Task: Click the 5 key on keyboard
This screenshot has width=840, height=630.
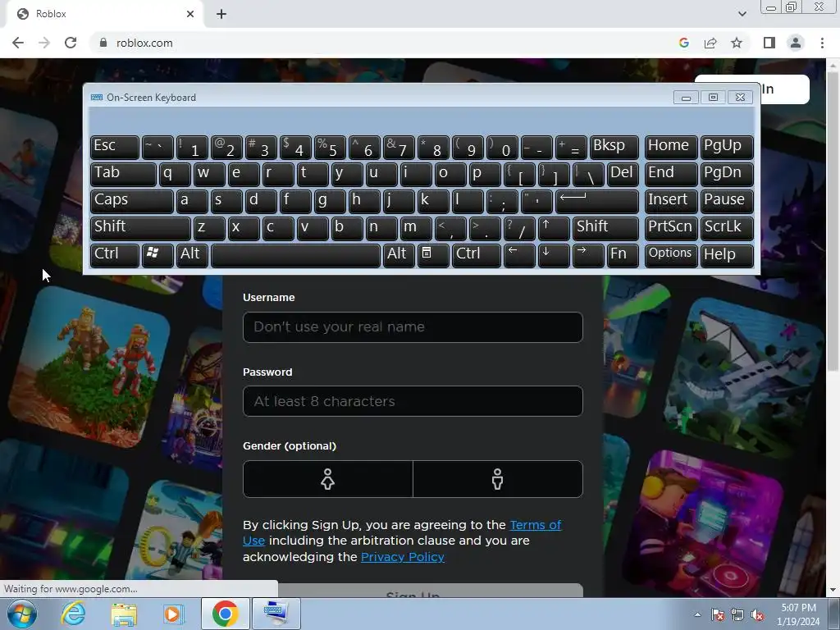Action: (330, 147)
